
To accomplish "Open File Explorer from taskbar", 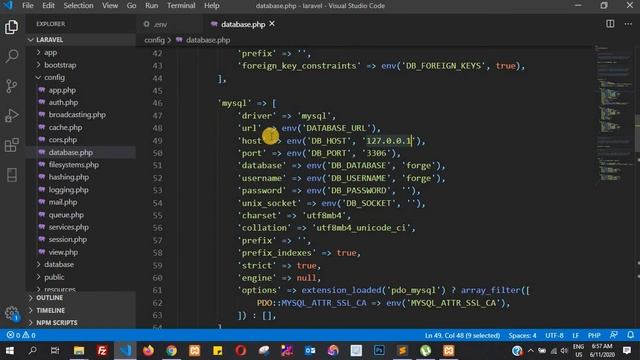I will click(79, 351).
